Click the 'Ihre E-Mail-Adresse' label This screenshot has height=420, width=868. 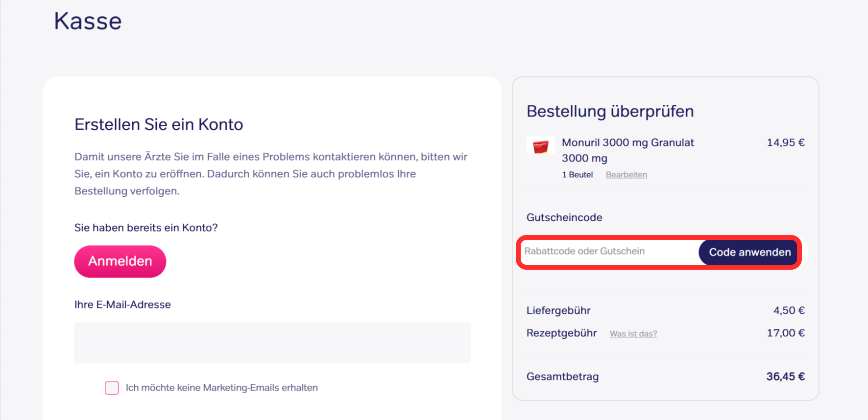click(122, 304)
